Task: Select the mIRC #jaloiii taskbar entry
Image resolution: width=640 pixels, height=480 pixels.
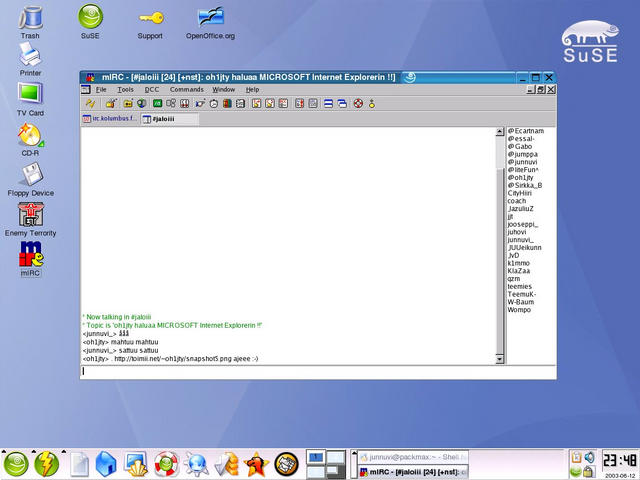Action: (x=413, y=472)
